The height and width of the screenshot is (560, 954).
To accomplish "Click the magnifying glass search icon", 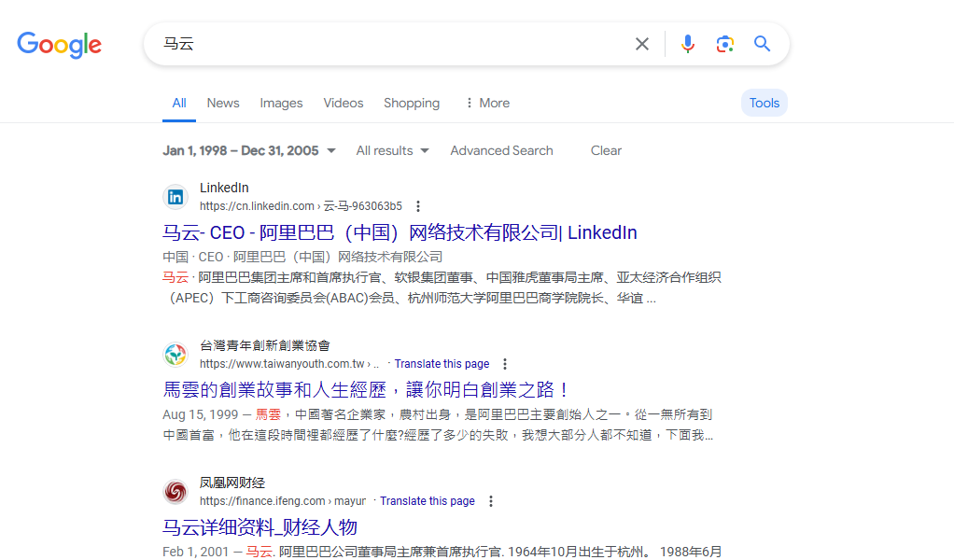I will [x=762, y=44].
